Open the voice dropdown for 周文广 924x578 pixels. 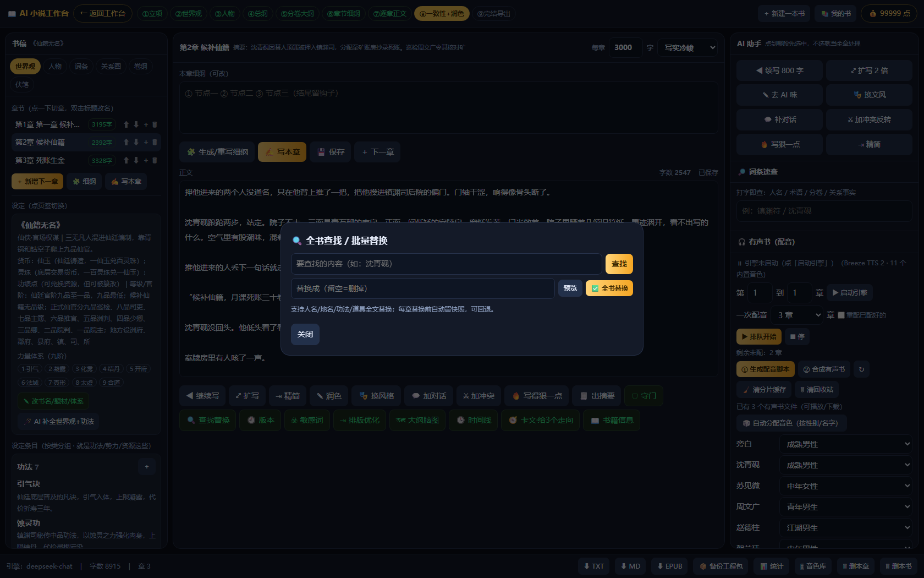846,506
